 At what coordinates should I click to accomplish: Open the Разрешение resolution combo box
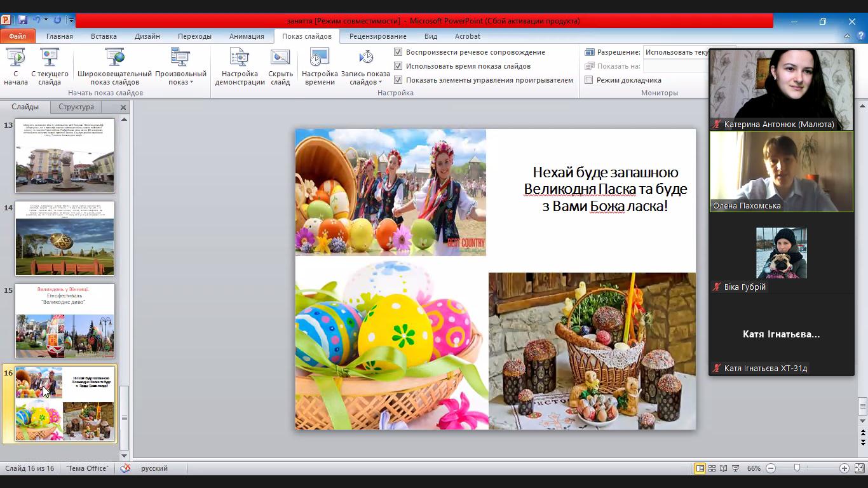pyautogui.click(x=676, y=52)
